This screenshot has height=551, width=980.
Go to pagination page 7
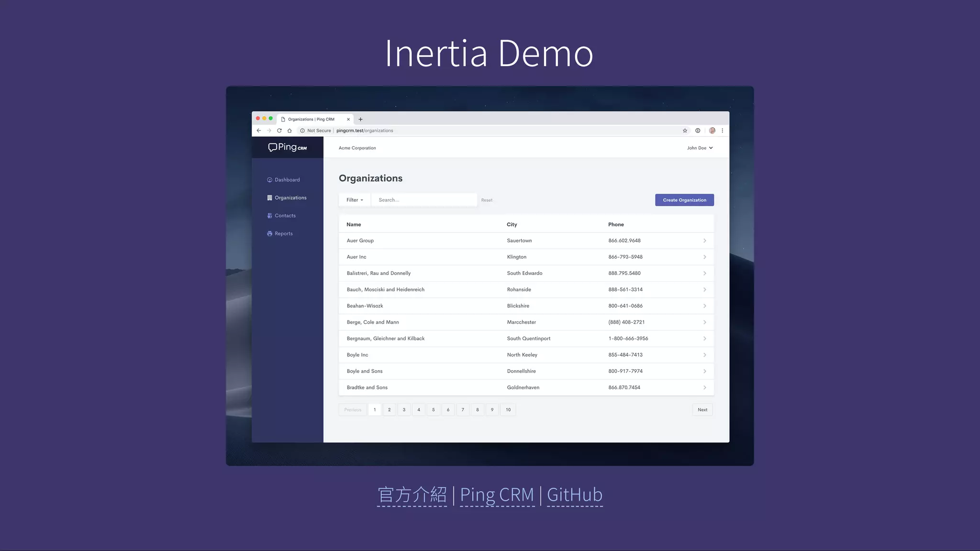click(463, 410)
